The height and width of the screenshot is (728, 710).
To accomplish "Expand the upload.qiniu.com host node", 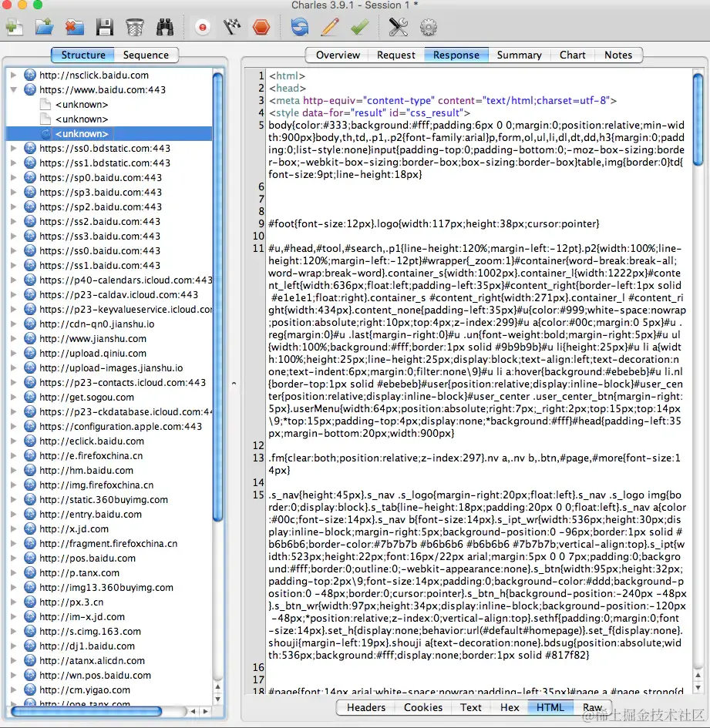I will (x=13, y=354).
